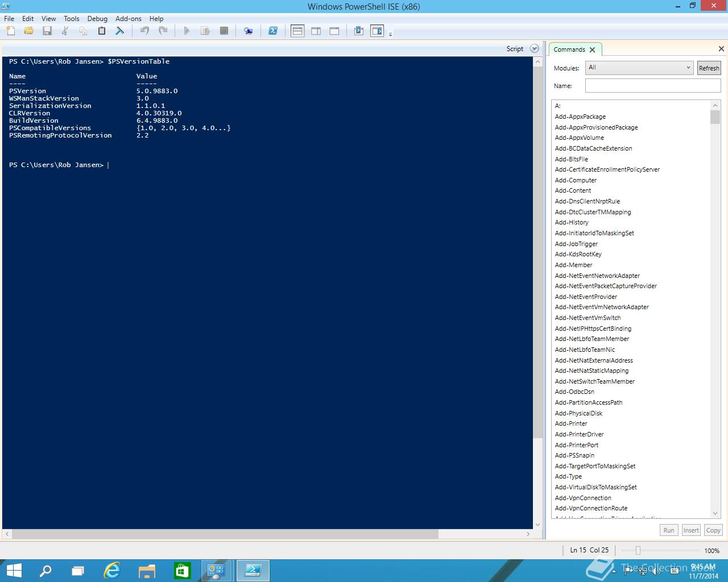Paste from clipboard using the clipboard icon
This screenshot has width=728, height=582.
click(x=102, y=31)
